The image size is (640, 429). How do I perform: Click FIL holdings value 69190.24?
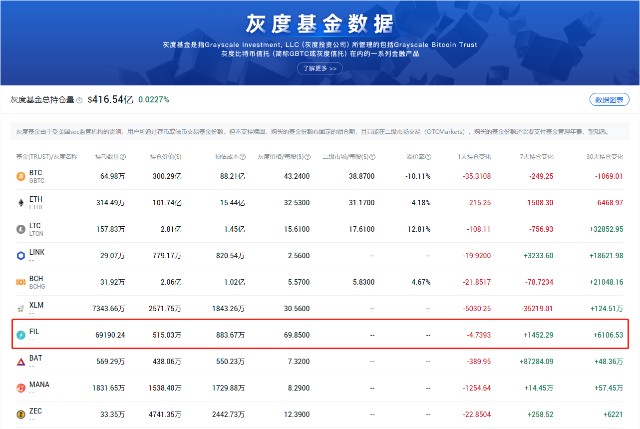click(x=110, y=335)
